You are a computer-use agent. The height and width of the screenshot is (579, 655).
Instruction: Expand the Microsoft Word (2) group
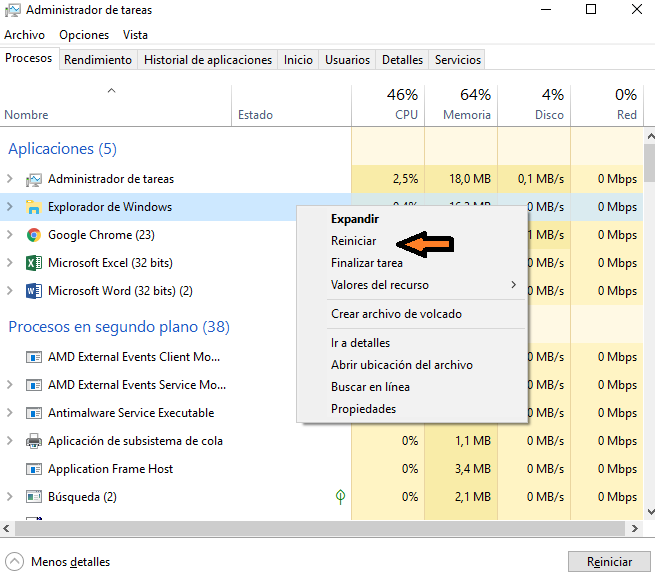[x=10, y=290]
